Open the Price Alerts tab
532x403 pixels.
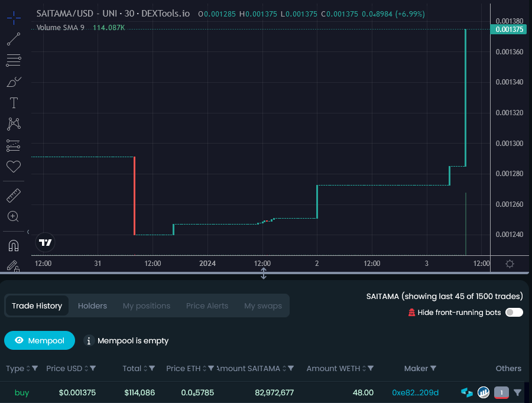[207, 305]
